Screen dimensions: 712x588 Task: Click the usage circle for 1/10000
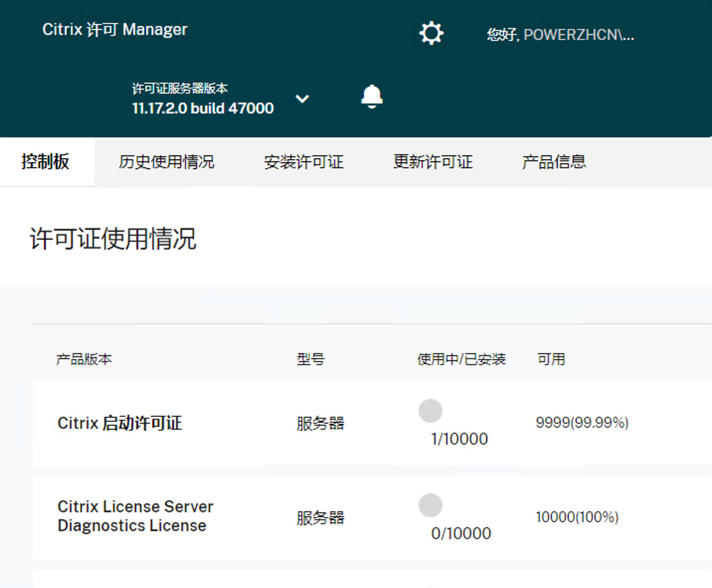pyautogui.click(x=431, y=411)
